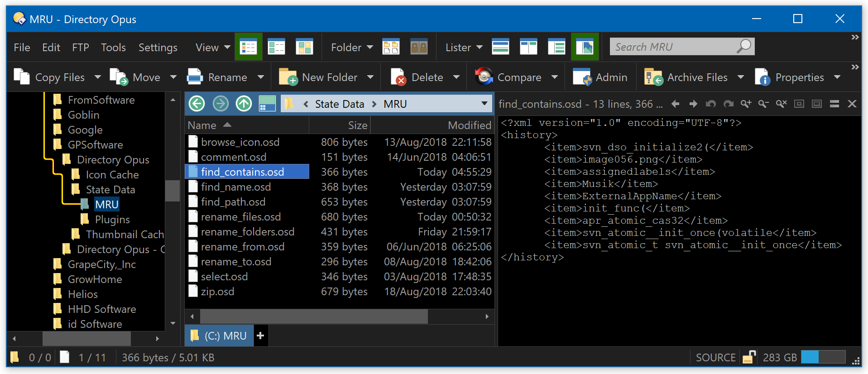This screenshot has height=374, width=868.
Task: Open the Settings menu
Action: [158, 48]
